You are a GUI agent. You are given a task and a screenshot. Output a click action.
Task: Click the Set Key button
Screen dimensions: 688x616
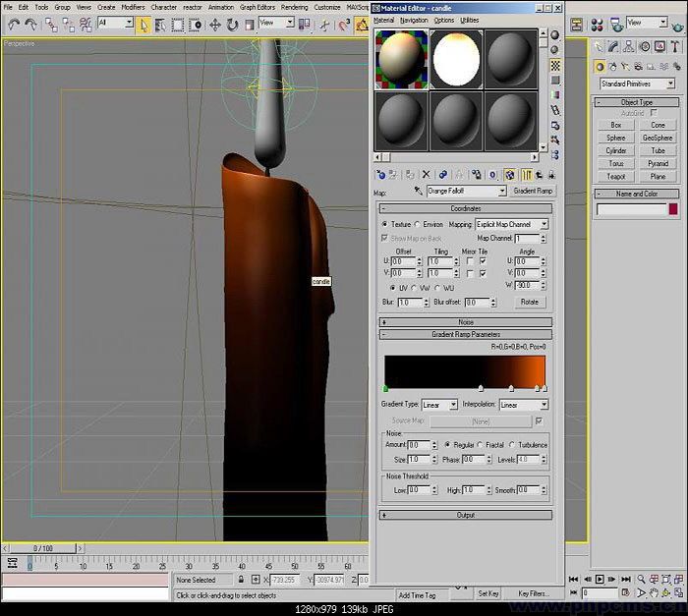(487, 593)
